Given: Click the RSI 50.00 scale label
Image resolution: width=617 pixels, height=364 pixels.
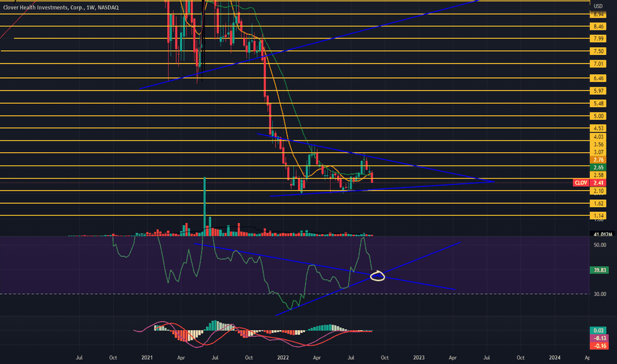Looking at the screenshot, I should point(600,245).
